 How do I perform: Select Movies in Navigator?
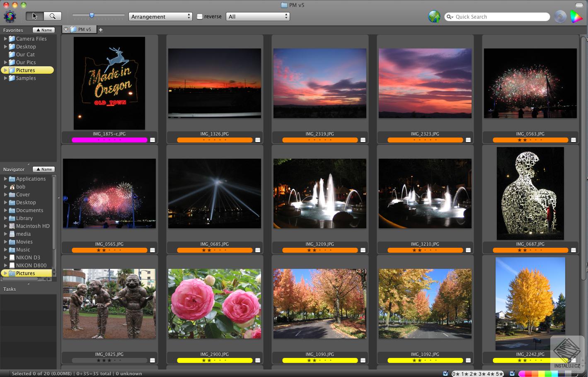(x=24, y=242)
